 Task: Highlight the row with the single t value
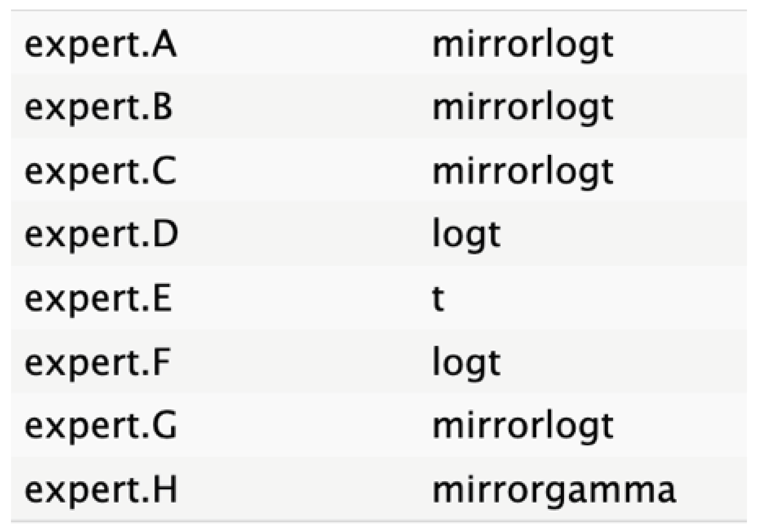click(378, 299)
